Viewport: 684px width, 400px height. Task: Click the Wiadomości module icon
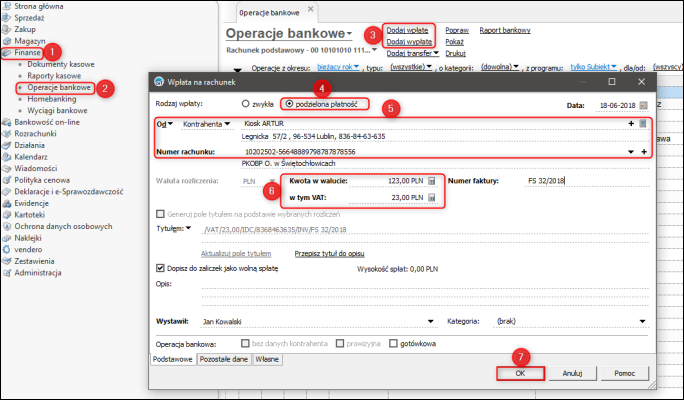click(x=7, y=168)
